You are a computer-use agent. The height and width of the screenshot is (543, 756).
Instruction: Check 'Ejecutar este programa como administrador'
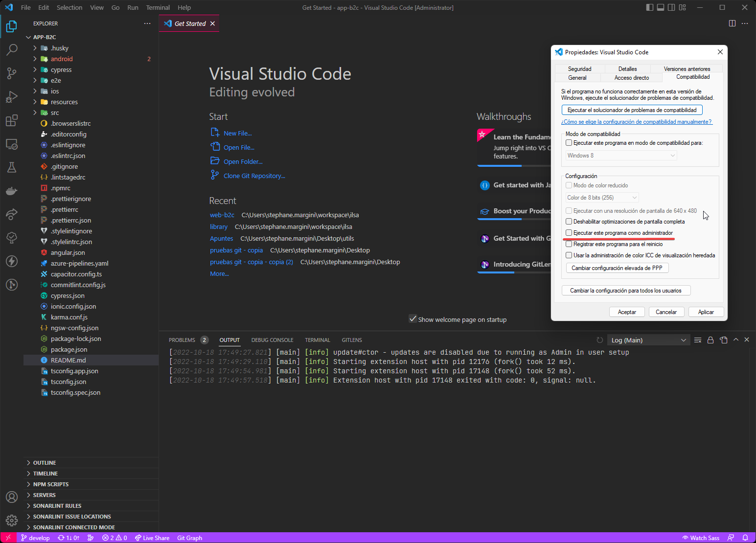coord(569,233)
